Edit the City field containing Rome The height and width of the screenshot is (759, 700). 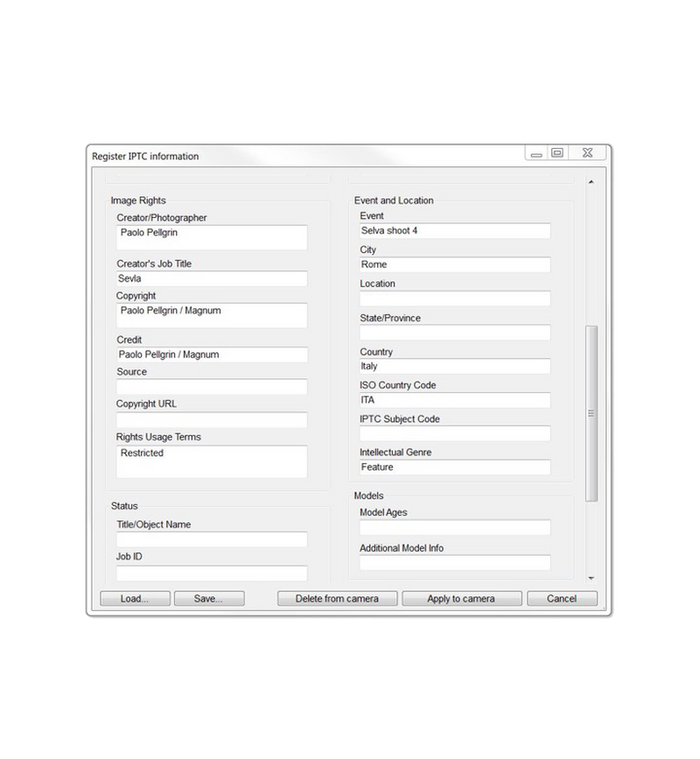(x=455, y=264)
